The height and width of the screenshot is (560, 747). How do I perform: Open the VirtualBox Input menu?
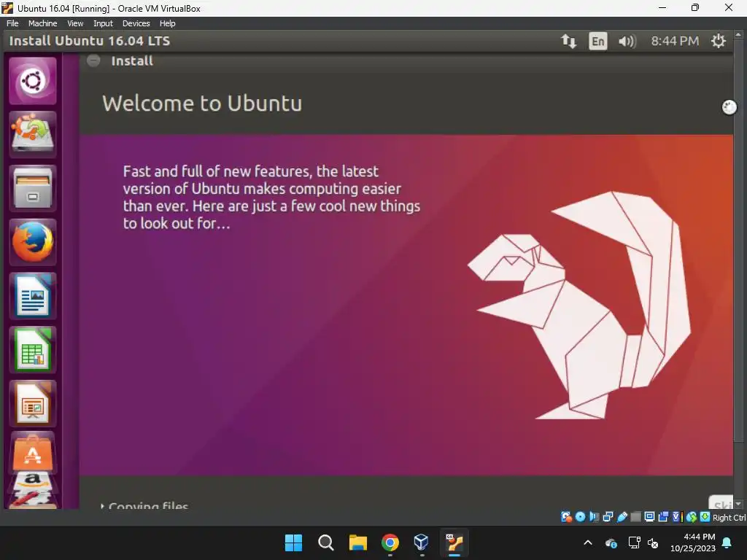click(x=103, y=23)
